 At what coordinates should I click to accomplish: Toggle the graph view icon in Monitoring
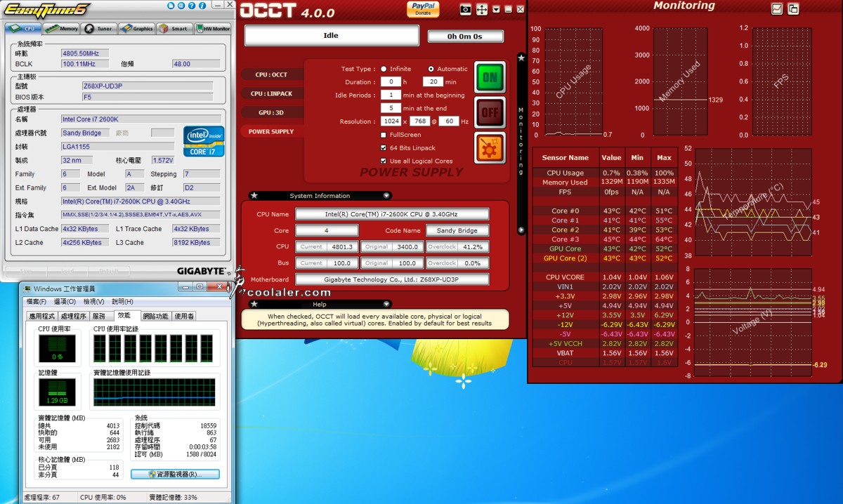tap(777, 9)
